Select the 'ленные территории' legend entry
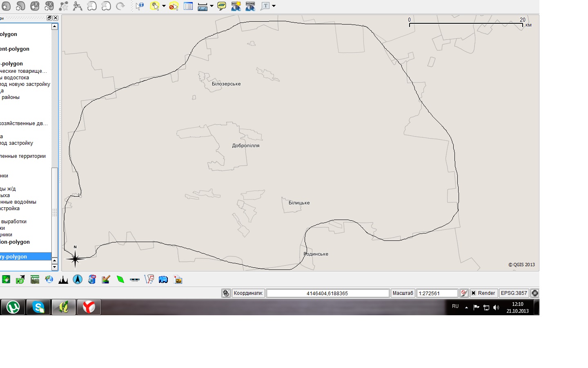This screenshot has height=368, width=588. (23, 156)
